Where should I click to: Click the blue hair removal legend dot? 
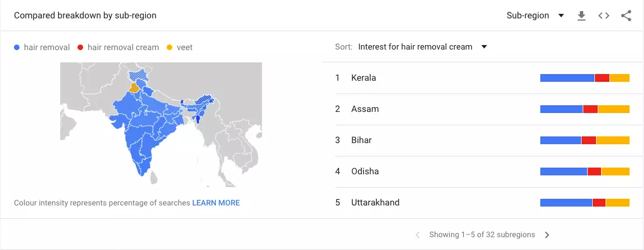(x=17, y=48)
